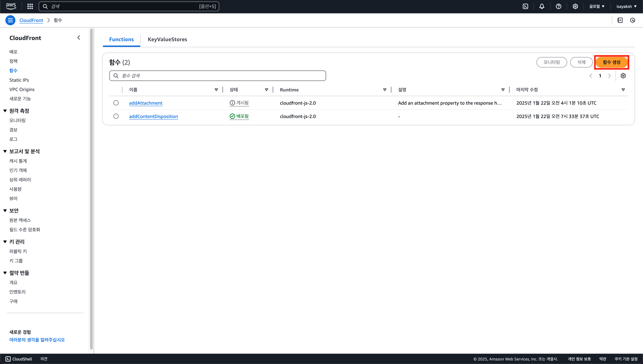Image resolution: width=643 pixels, height=364 pixels.
Task: Open 원본 액세스 in the sidebar
Action: tap(20, 220)
